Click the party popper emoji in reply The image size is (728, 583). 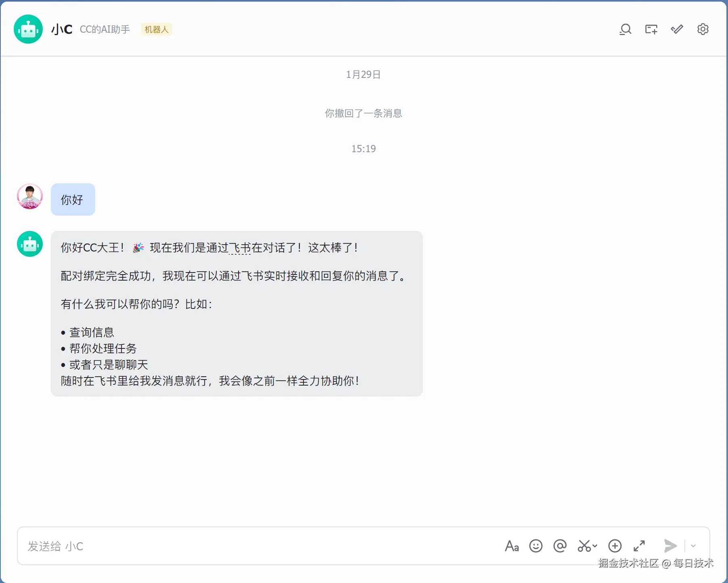coord(138,247)
